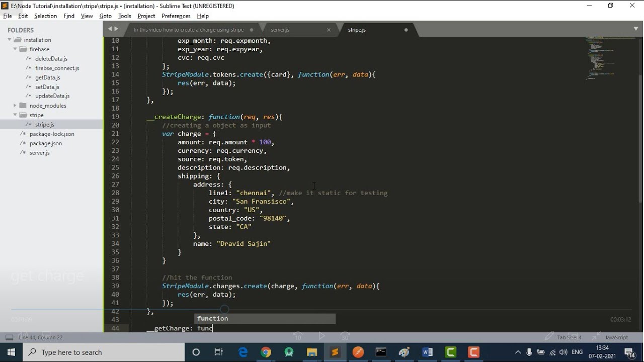The height and width of the screenshot is (362, 644).
Task: Open the tab list dropdown arrow
Action: (636, 29)
